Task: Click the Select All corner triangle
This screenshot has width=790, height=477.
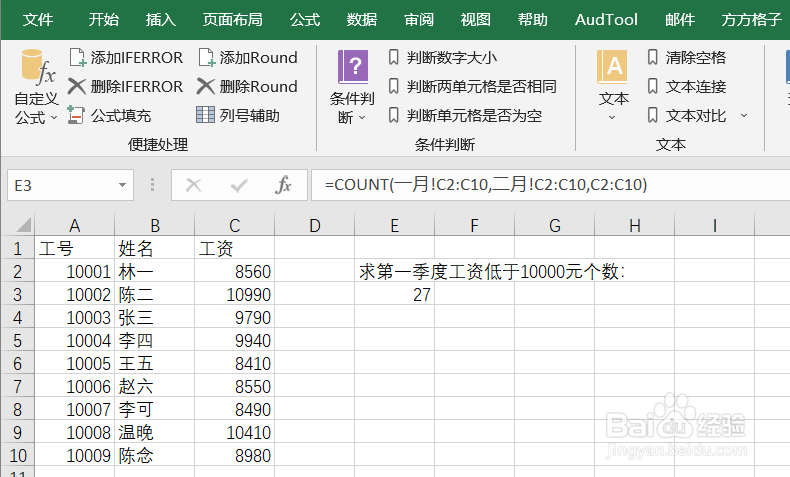Action: tap(24, 225)
